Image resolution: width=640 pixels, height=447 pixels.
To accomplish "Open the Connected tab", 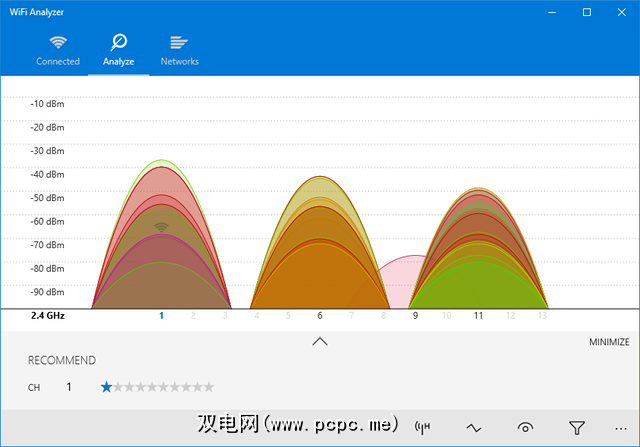I will click(58, 51).
